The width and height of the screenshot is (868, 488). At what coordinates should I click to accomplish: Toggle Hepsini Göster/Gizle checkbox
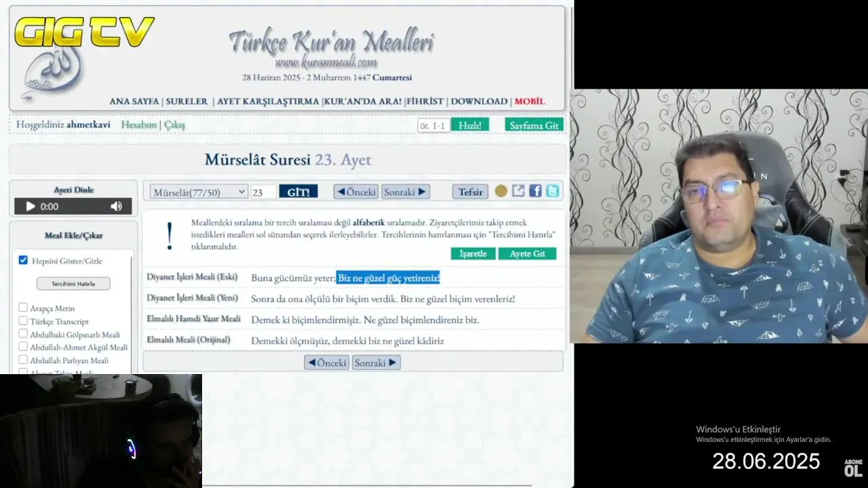[23, 260]
